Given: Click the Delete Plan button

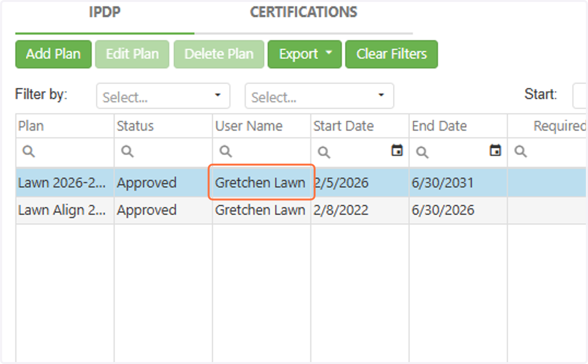Looking at the screenshot, I should coord(219,54).
